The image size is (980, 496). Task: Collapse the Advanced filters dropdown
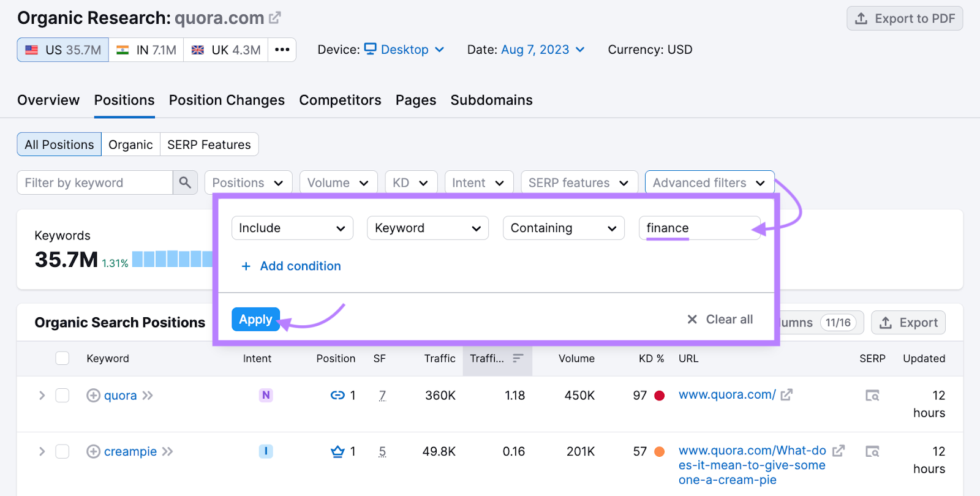(x=709, y=182)
